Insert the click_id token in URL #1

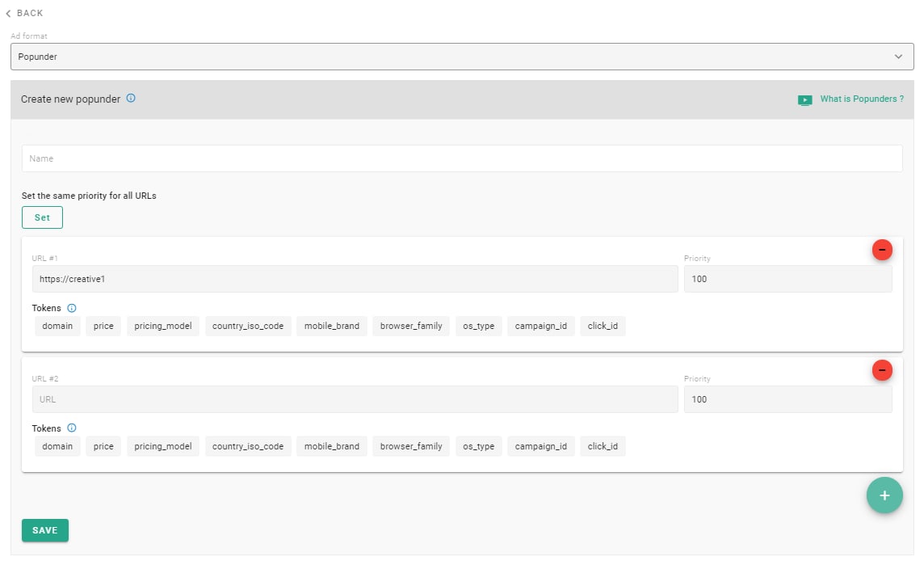[603, 327]
